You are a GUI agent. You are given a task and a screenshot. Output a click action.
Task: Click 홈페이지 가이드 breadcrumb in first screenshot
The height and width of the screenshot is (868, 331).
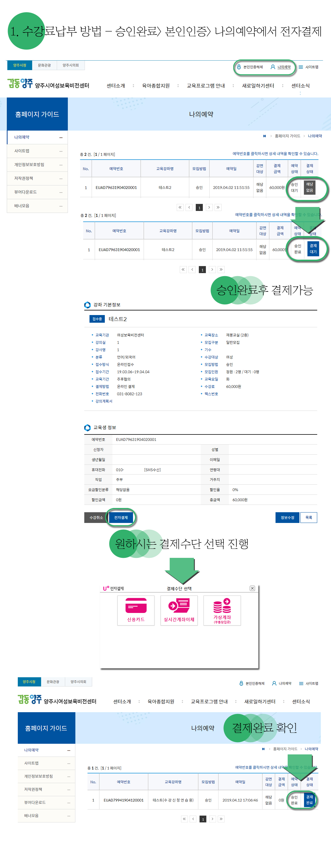[x=287, y=136]
